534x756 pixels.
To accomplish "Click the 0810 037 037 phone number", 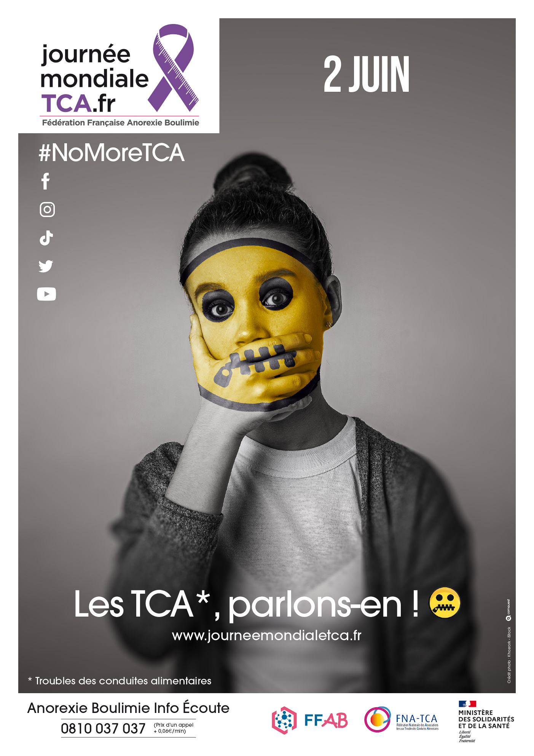I will click(x=103, y=729).
